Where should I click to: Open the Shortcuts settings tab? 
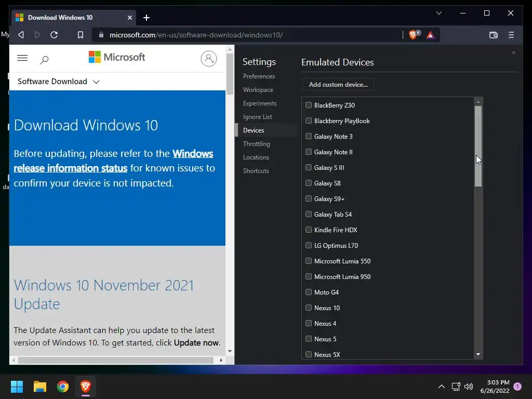pyautogui.click(x=256, y=171)
